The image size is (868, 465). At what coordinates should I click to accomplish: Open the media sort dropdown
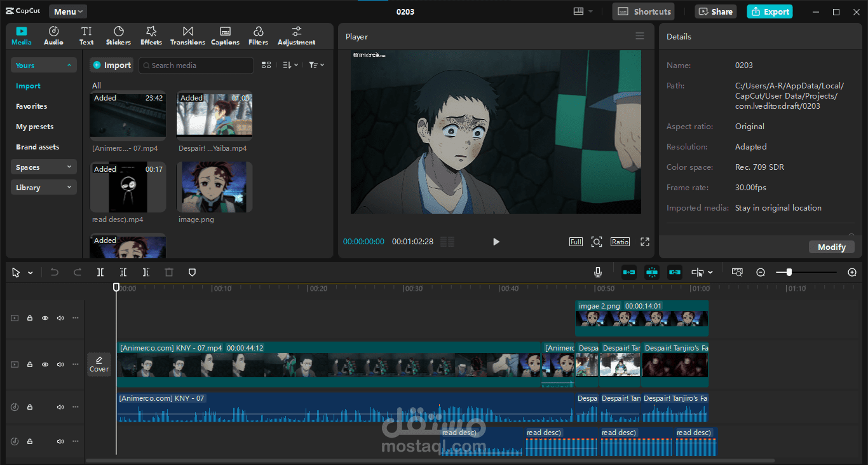tap(290, 65)
